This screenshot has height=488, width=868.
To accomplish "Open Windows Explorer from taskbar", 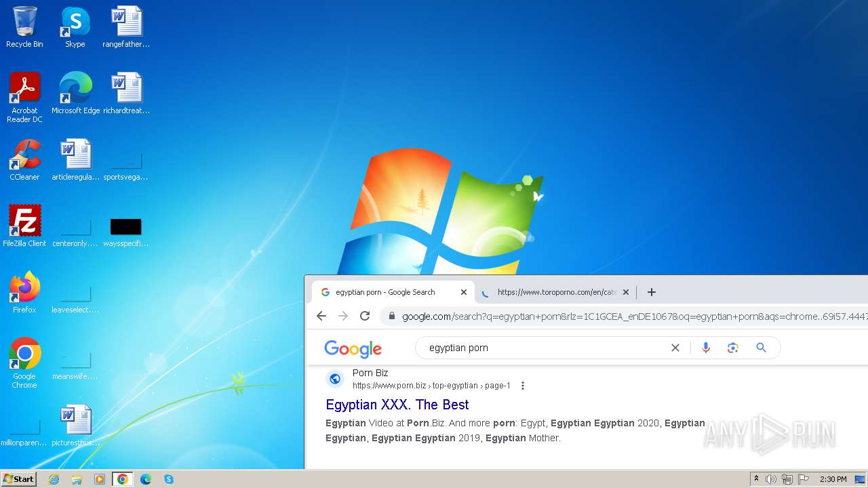I will coord(77,479).
